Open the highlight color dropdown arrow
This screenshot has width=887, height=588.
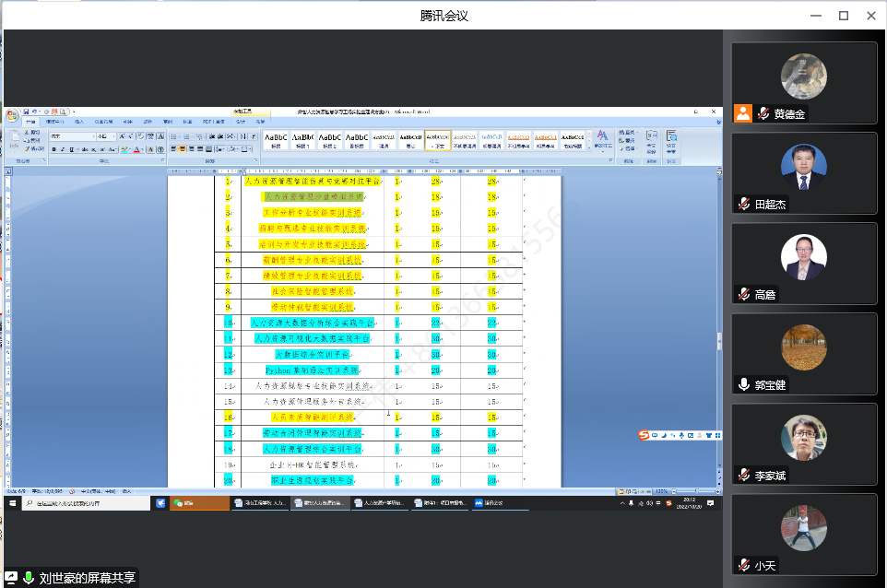[x=129, y=149]
